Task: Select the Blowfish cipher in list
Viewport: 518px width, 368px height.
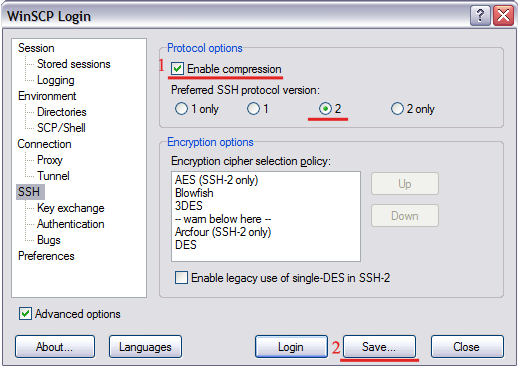Action: (x=194, y=193)
